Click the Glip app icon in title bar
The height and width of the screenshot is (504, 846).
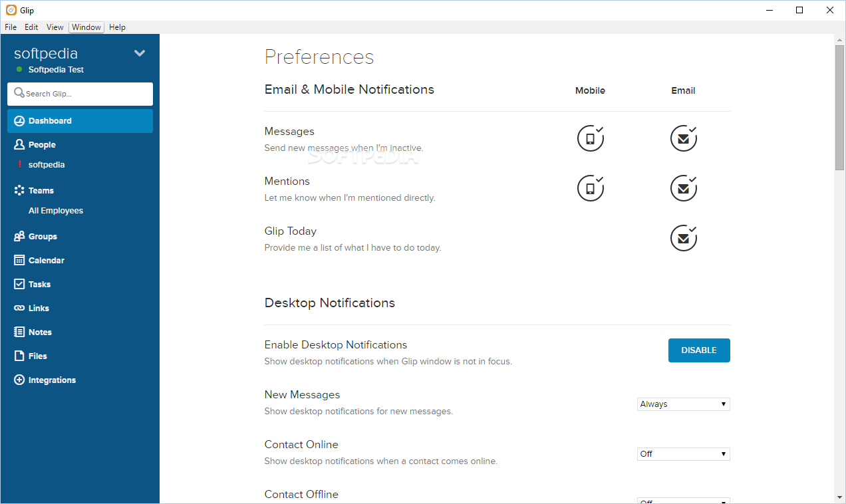tap(11, 10)
